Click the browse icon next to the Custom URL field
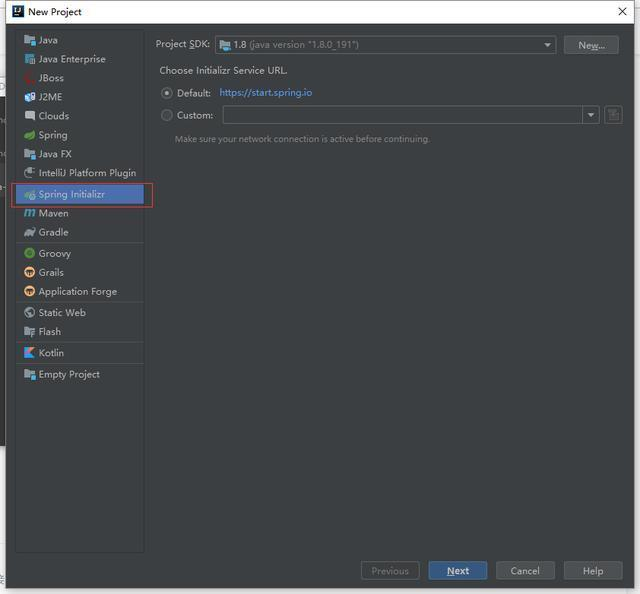Viewport: 640px width, 594px height. pos(613,115)
